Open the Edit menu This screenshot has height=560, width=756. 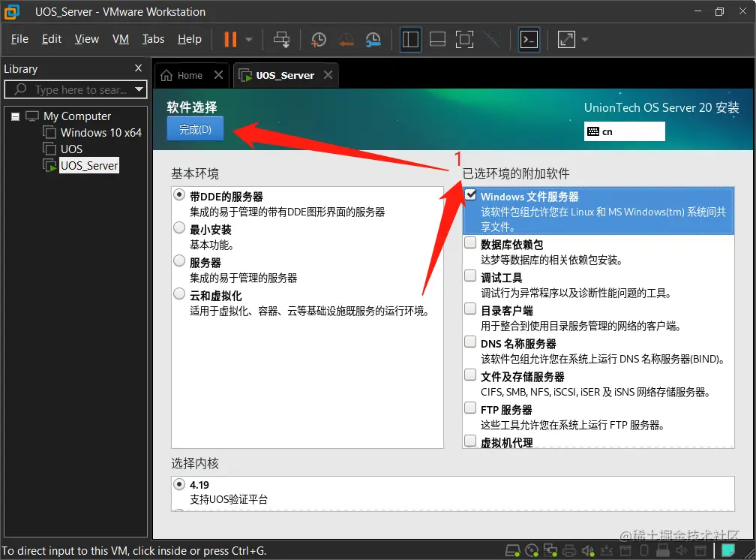click(52, 39)
